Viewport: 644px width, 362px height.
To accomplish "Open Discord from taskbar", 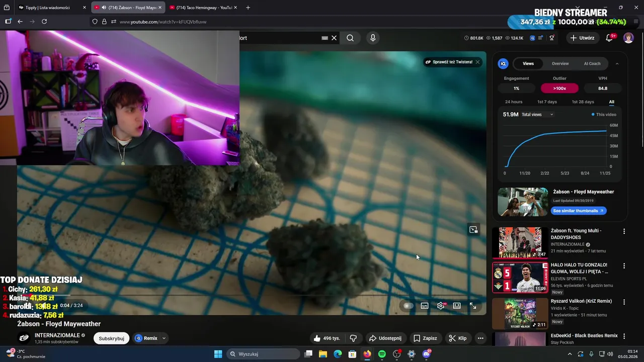I will [427, 354].
